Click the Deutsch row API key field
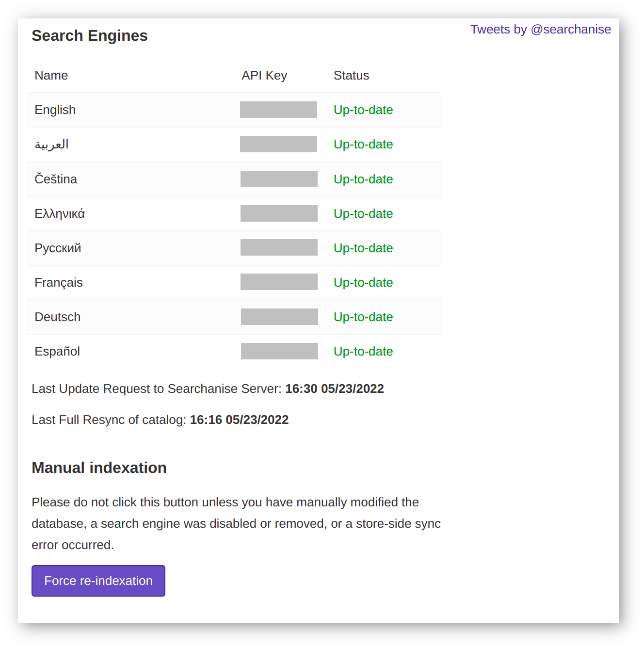 click(x=279, y=317)
